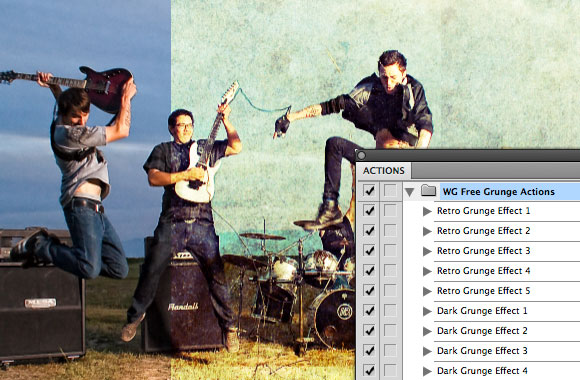Toggle checkmark for Dark Grunge Effect 4

(x=369, y=371)
